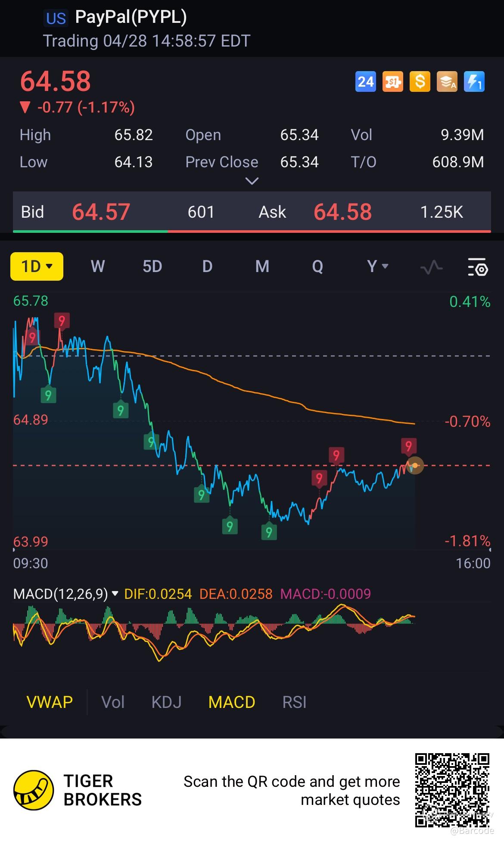
Task: Tap the PayPal(PYPL) title
Action: (x=131, y=17)
